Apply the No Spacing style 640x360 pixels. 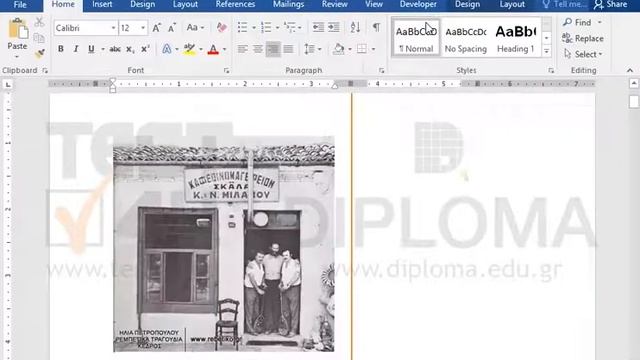point(466,38)
